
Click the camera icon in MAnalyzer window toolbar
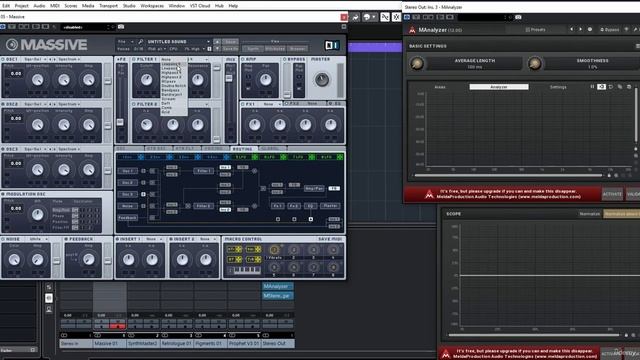point(518,17)
